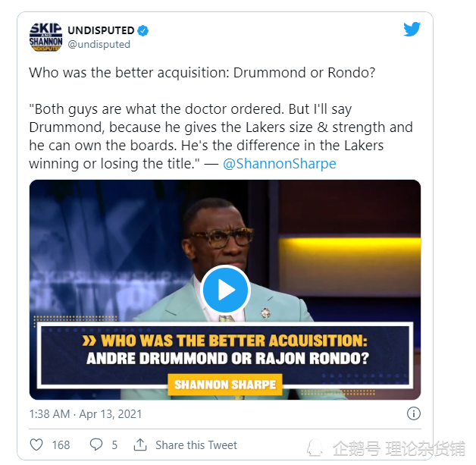The height and width of the screenshot is (465, 476).
Task: Click the yellow SHANNON SHARPE name tag
Action: click(225, 385)
